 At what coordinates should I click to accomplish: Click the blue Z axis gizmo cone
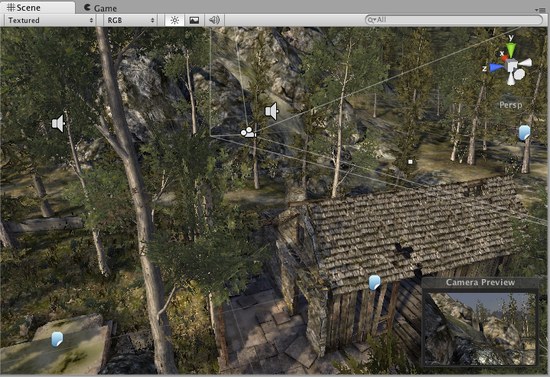[496, 68]
